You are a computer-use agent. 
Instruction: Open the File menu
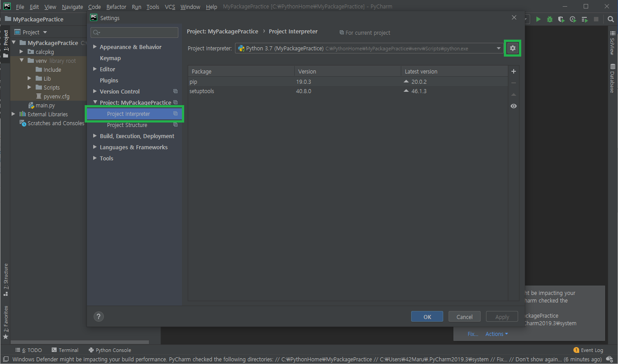point(20,7)
